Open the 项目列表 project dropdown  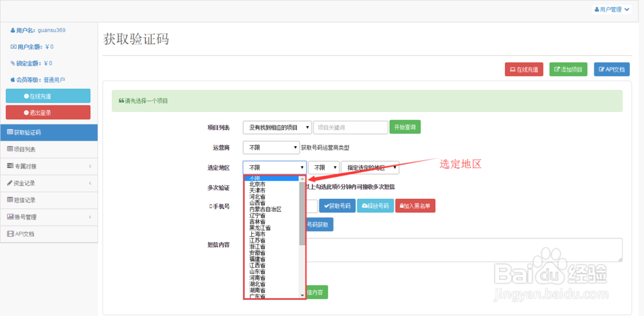pyautogui.click(x=277, y=127)
